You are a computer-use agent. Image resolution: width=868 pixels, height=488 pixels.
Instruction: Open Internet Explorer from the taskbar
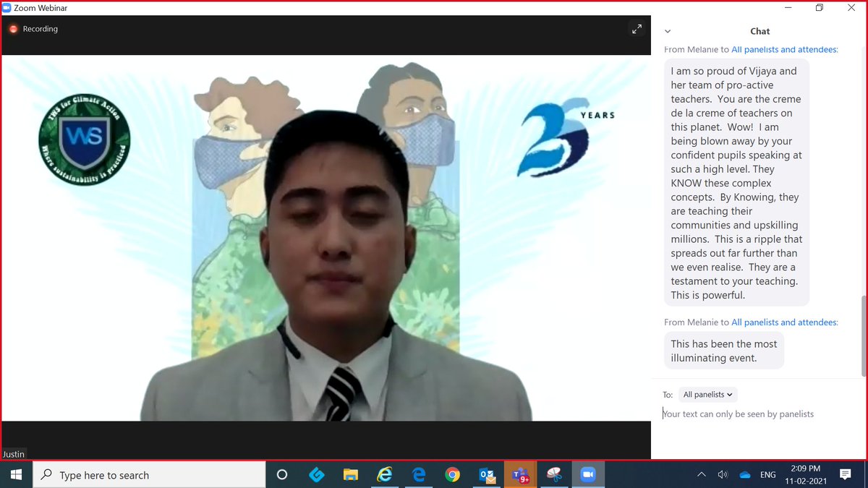(x=384, y=474)
